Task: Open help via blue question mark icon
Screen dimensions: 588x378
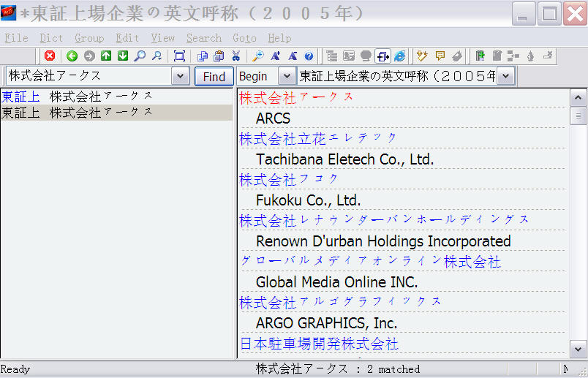Action: click(x=309, y=56)
